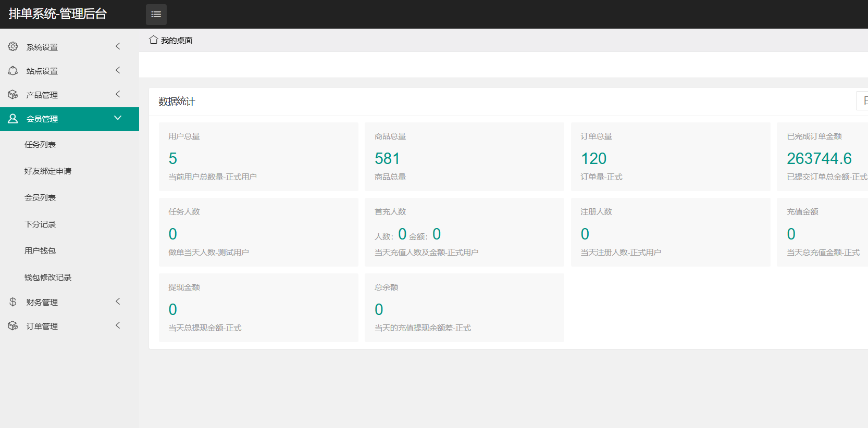Screen dimensions: 868x428
Task: Click the cube icon beside 产品管理
Action: click(x=13, y=95)
